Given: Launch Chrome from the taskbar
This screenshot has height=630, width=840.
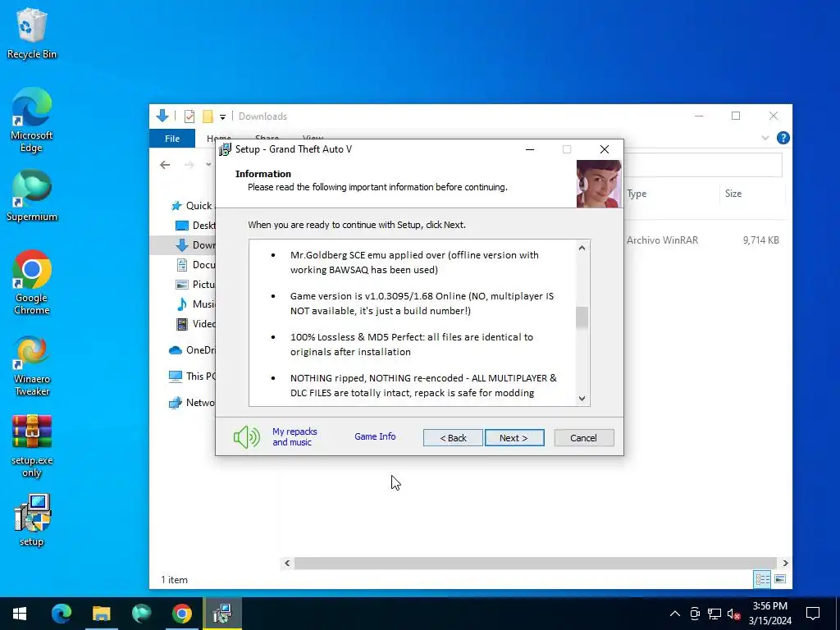Looking at the screenshot, I should 181,614.
